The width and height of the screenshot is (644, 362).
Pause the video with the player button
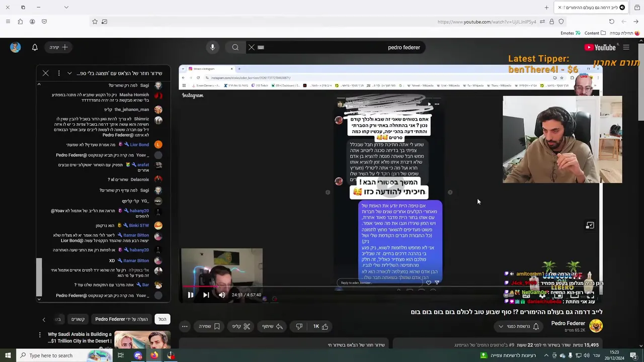pyautogui.click(x=191, y=295)
